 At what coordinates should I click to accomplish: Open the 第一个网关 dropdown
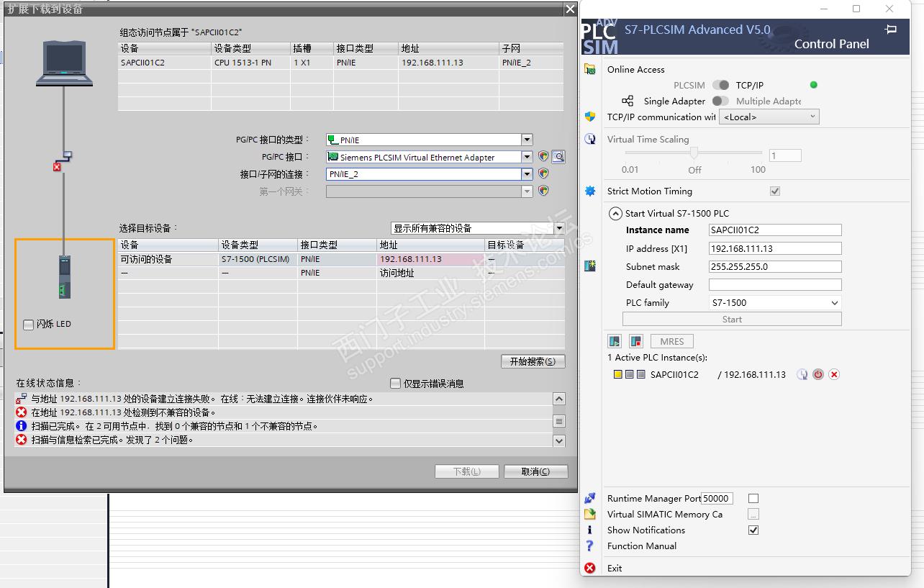[x=527, y=191]
